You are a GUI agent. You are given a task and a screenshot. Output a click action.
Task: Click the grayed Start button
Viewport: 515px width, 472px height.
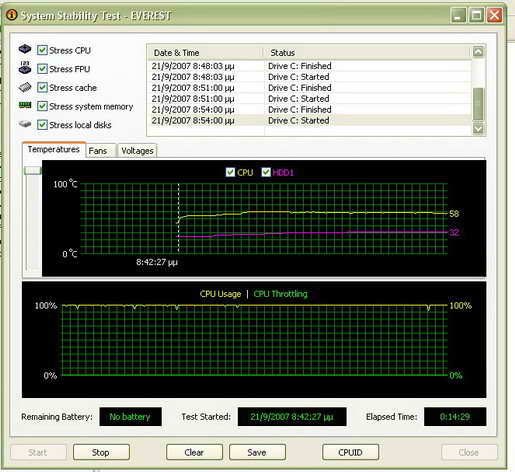pos(38,452)
